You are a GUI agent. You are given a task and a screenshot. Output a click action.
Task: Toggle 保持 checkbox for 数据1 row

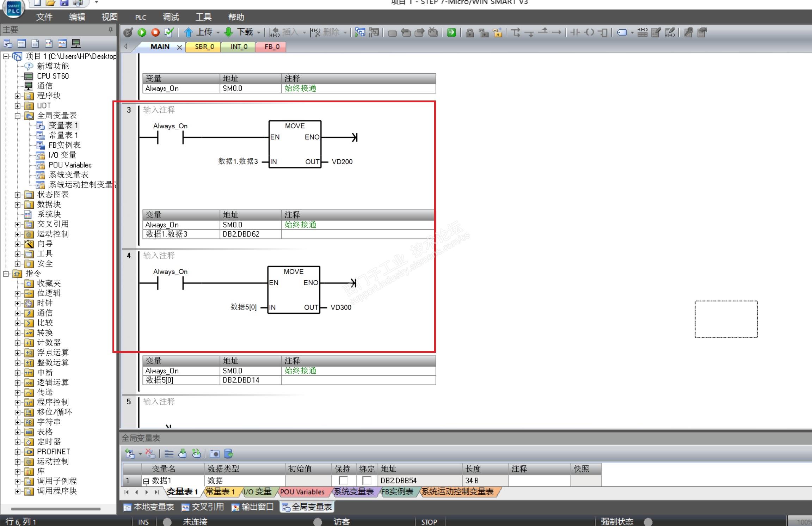pyautogui.click(x=343, y=481)
